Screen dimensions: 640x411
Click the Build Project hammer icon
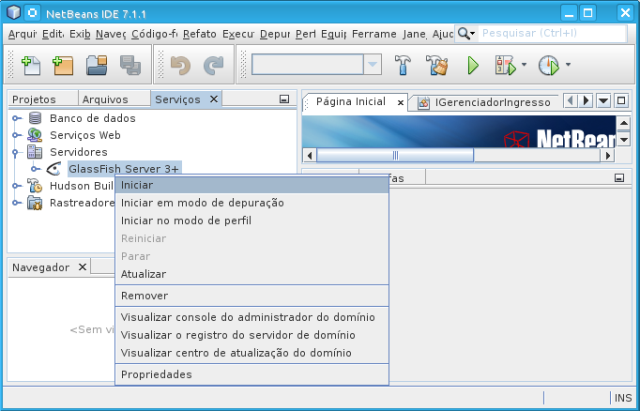(x=403, y=66)
